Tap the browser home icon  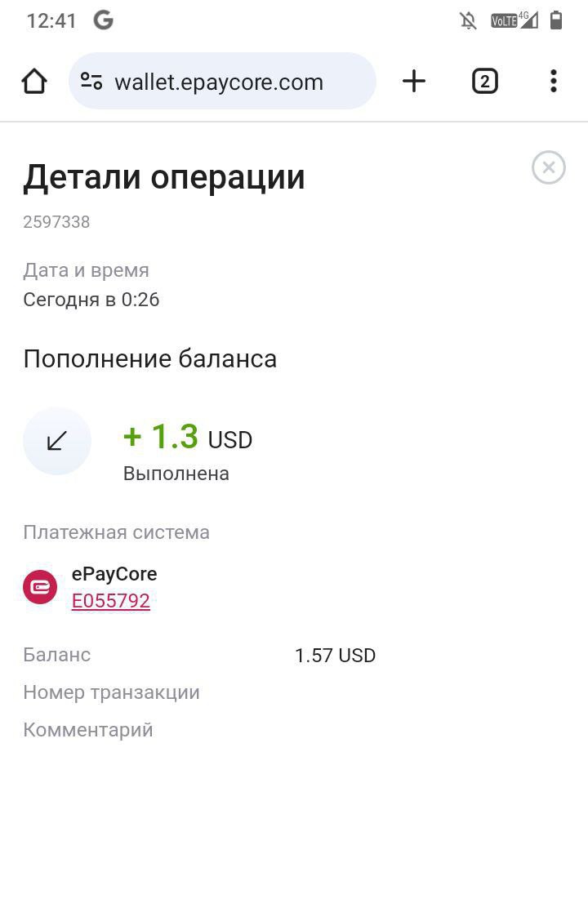34,81
